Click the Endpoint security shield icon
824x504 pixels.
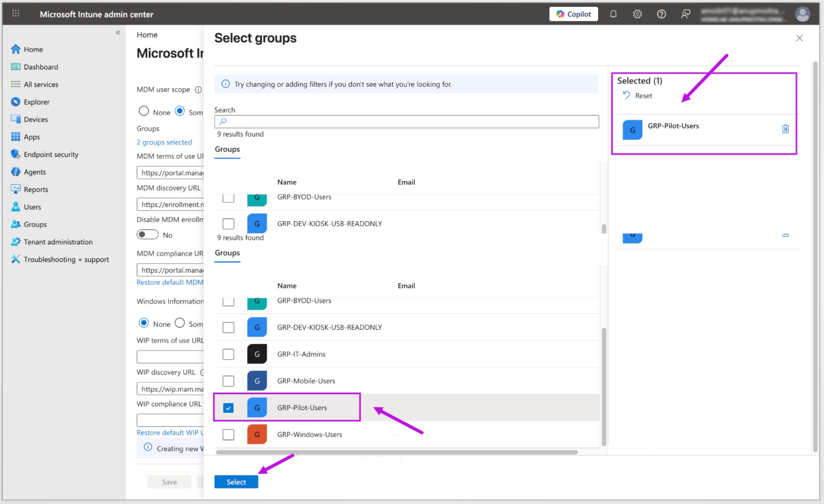tap(15, 154)
